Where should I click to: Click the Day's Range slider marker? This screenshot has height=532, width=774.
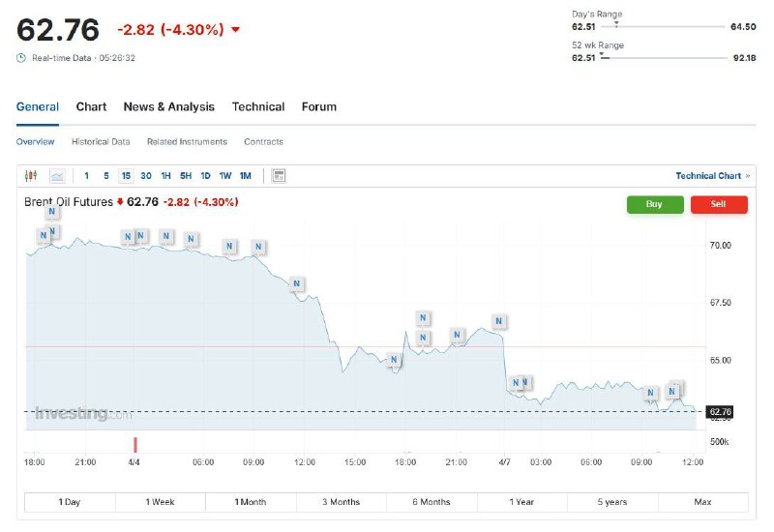coord(616,23)
